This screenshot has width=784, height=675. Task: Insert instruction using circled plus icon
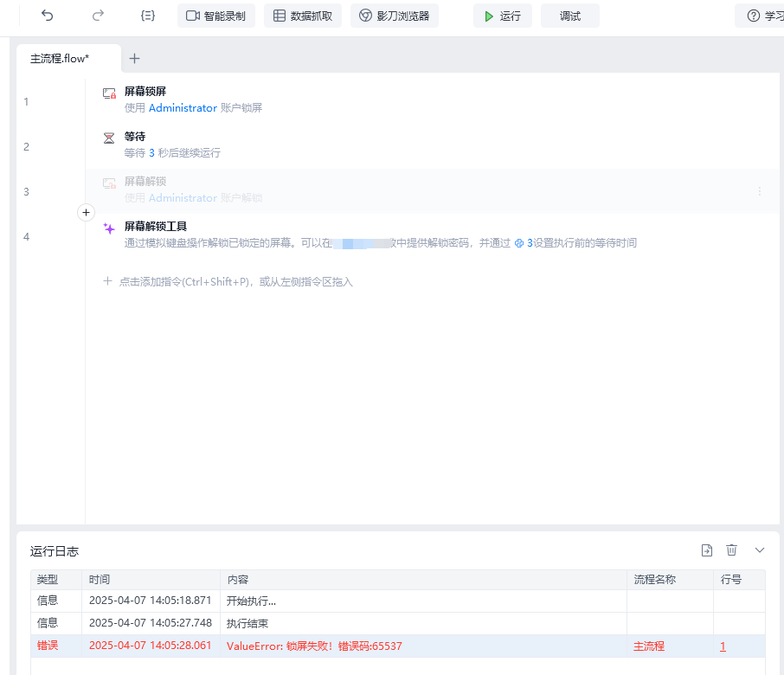point(86,212)
